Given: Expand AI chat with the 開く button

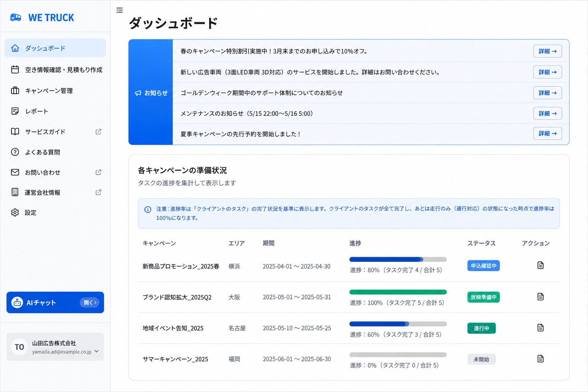Looking at the screenshot, I should [x=90, y=302].
